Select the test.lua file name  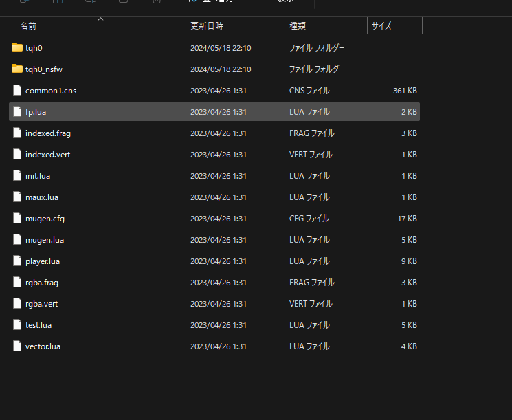(38, 325)
